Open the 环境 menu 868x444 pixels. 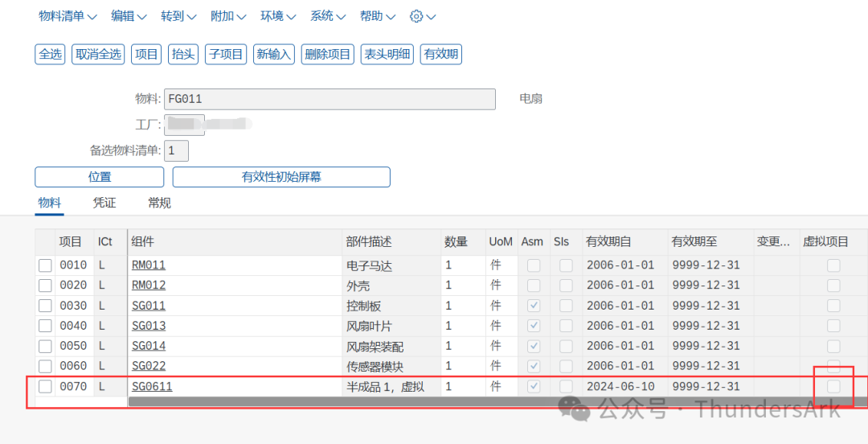pyautogui.click(x=278, y=16)
